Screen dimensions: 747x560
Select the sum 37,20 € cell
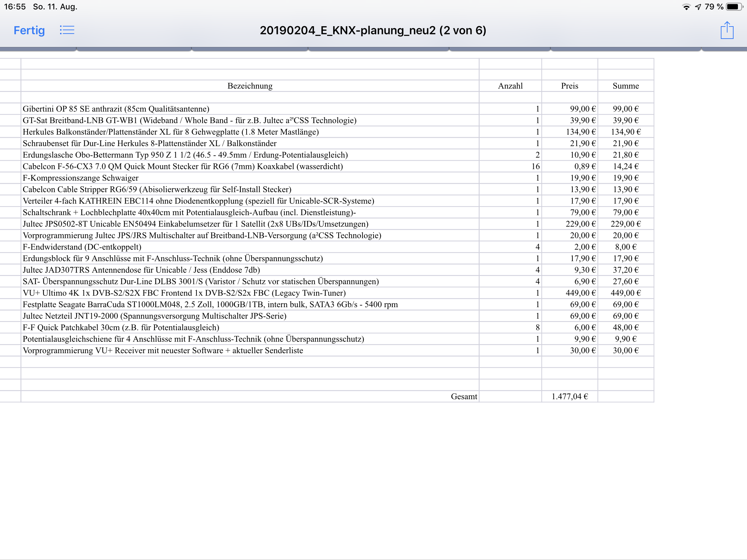(x=626, y=270)
